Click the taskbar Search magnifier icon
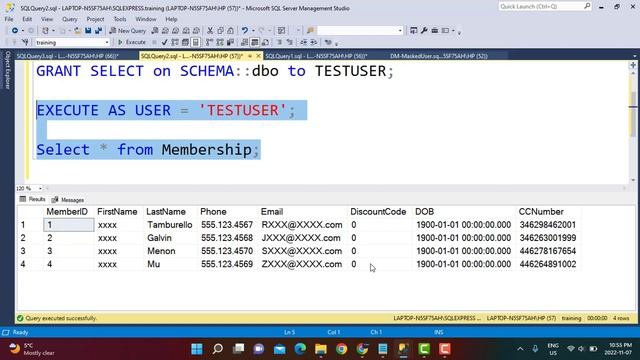Screen dimensions: 640x360 (218, 349)
